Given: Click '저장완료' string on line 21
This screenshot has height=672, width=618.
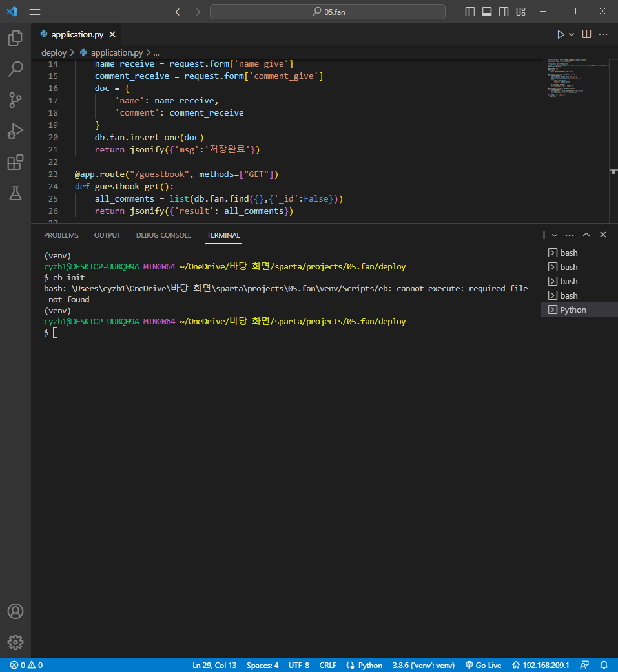Looking at the screenshot, I should click(x=227, y=149).
